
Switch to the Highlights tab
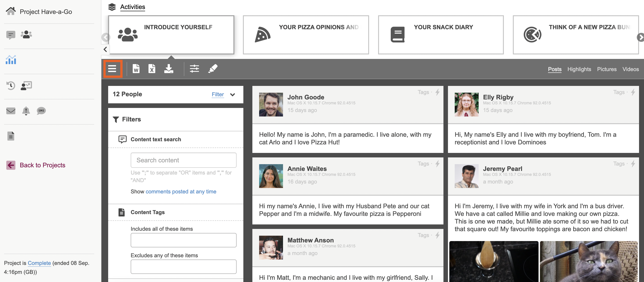coord(579,69)
